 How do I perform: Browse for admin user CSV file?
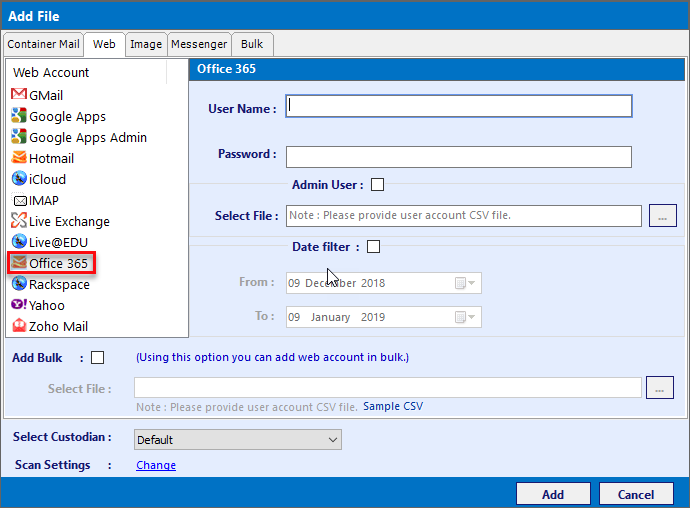662,216
